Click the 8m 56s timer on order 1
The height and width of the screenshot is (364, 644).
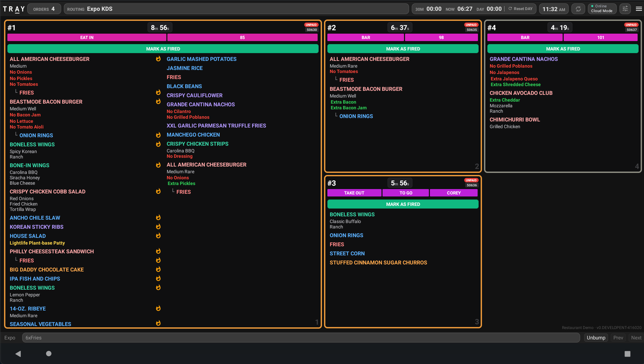[160, 28]
